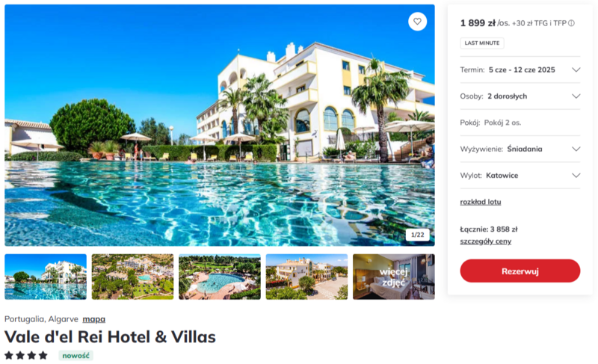
Task: Open the rozkład lotu link
Action: [x=481, y=202]
